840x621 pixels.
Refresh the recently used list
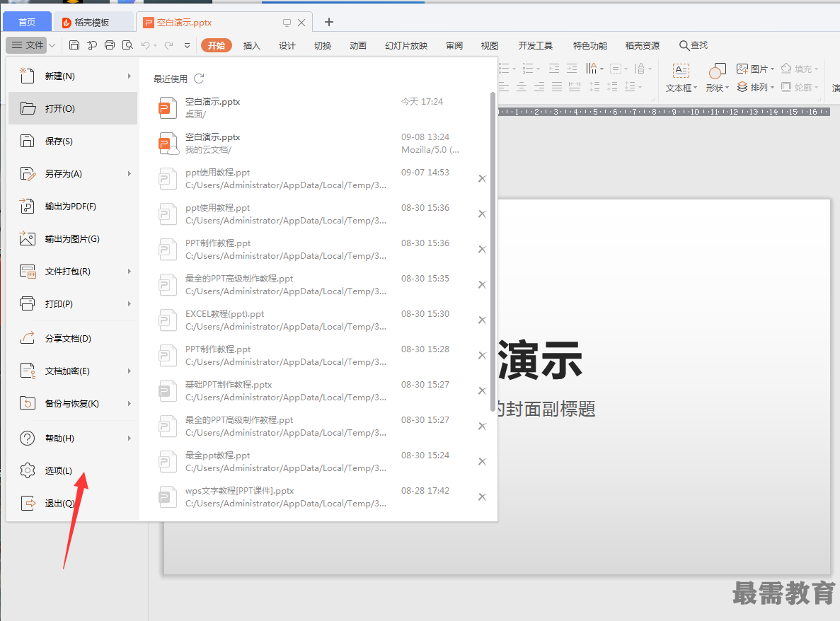[x=199, y=79]
